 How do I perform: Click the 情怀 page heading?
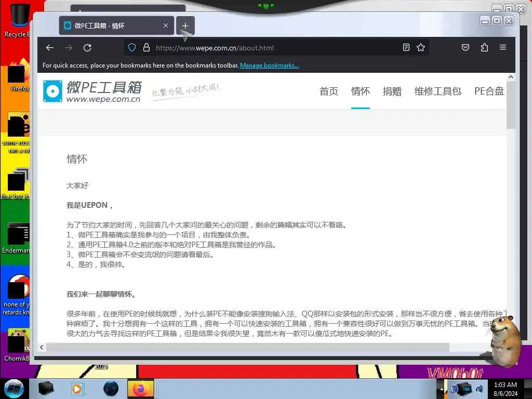coord(77,159)
